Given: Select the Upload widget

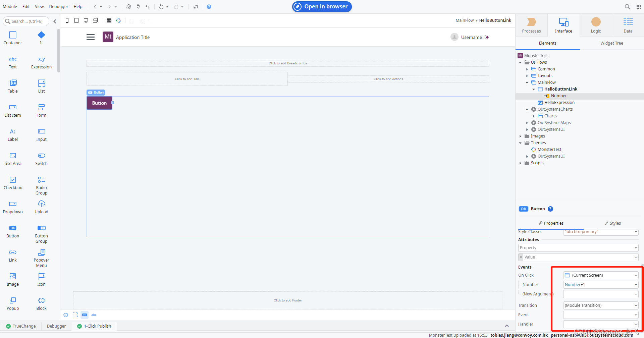Looking at the screenshot, I should (41, 207).
